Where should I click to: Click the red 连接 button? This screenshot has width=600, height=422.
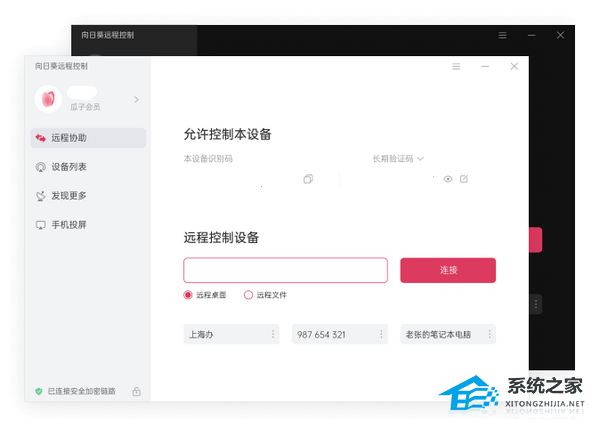(x=448, y=270)
